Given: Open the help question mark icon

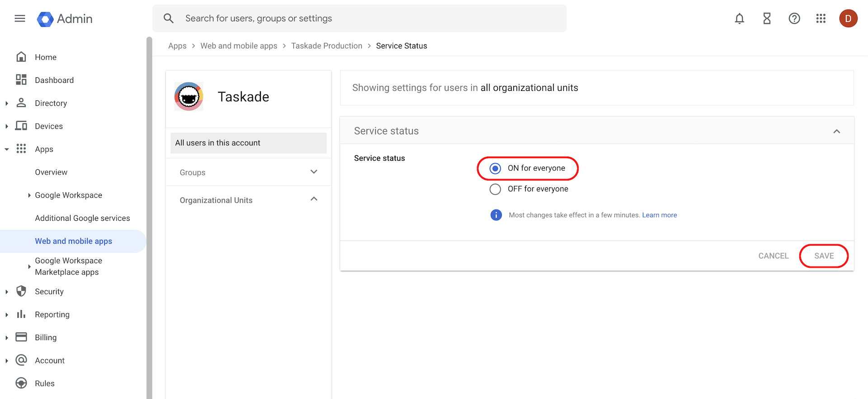Looking at the screenshot, I should point(794,19).
